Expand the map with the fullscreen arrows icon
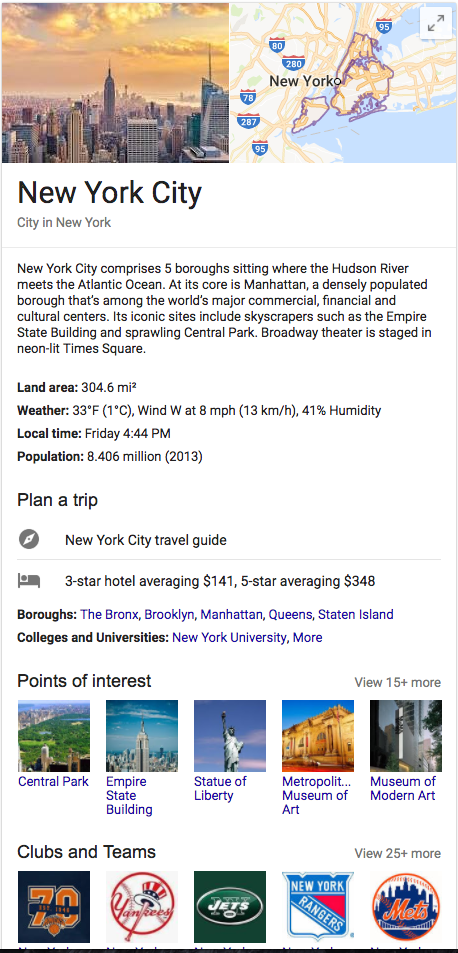 436,24
